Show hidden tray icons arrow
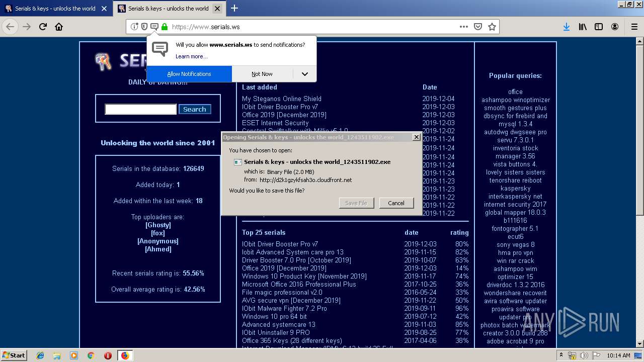 coord(561,355)
